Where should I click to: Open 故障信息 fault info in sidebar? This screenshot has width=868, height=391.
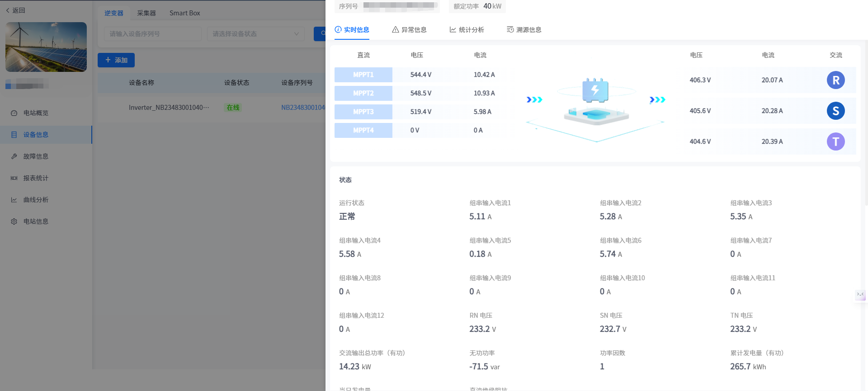pos(36,156)
